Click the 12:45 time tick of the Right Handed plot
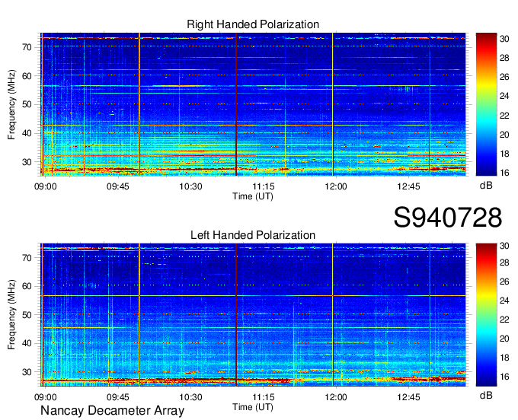 [408, 186]
